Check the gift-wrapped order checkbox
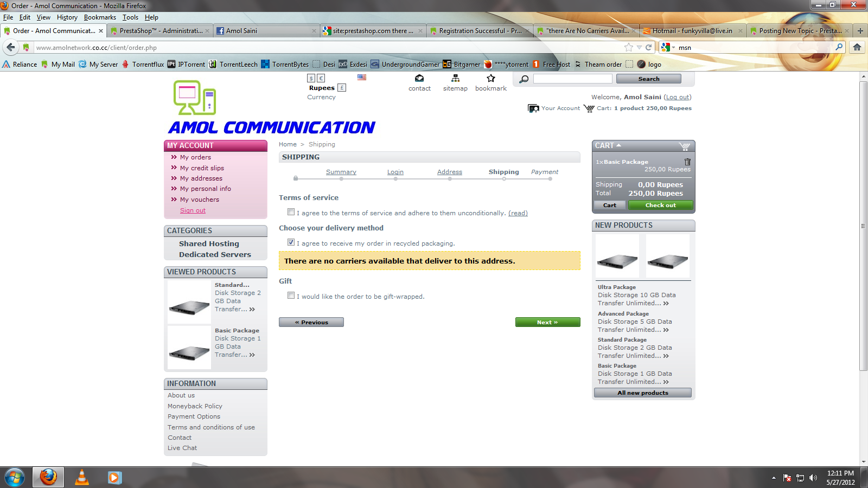 [291, 296]
